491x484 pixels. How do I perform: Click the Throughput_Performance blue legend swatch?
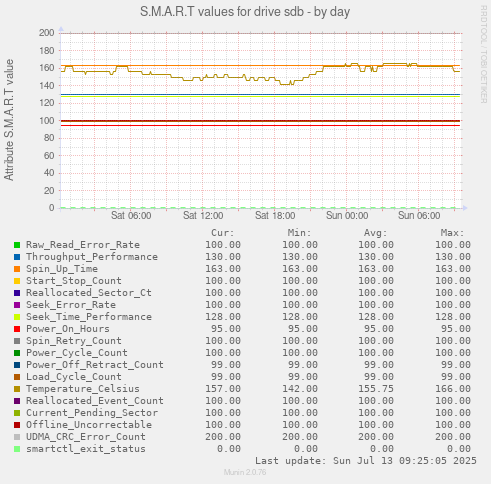pyautogui.click(x=17, y=257)
